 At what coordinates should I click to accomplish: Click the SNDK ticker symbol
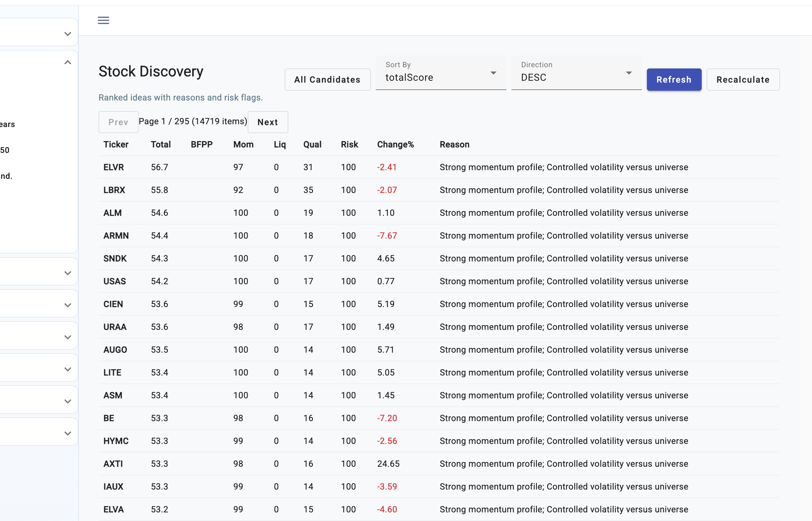click(115, 258)
